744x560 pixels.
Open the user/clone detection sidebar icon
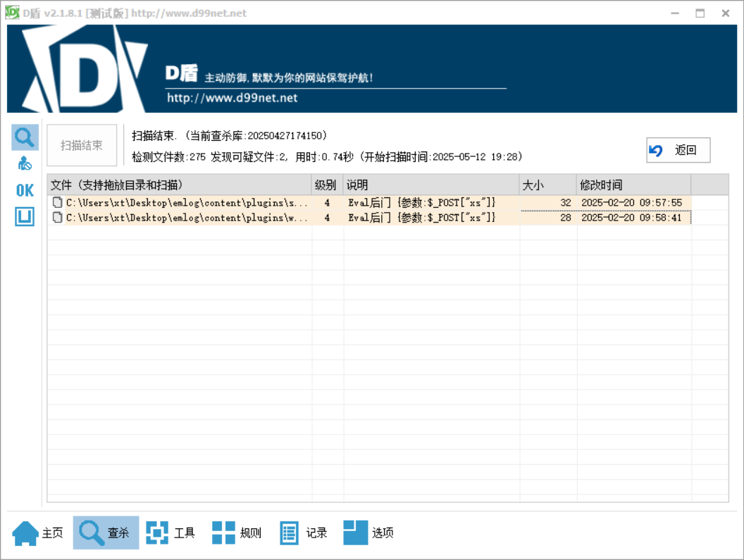[25, 163]
